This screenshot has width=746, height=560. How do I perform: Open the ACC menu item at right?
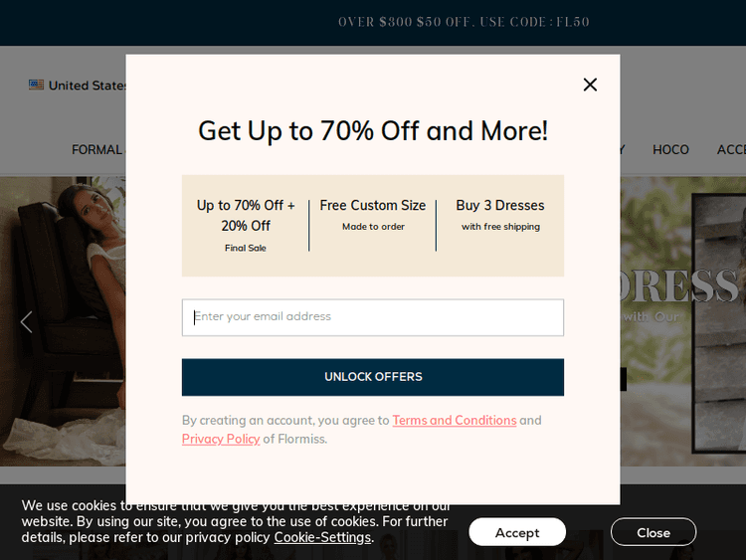pos(731,150)
